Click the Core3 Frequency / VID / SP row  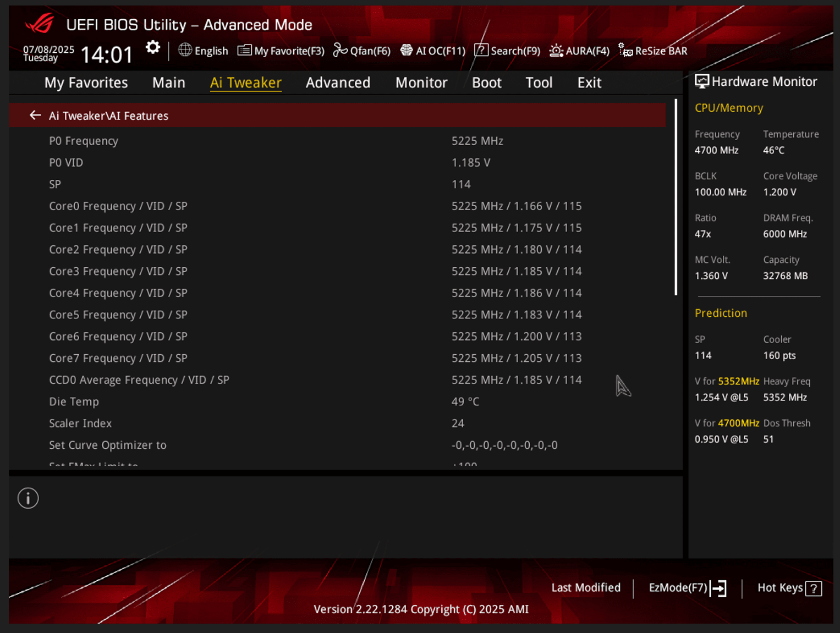point(337,271)
